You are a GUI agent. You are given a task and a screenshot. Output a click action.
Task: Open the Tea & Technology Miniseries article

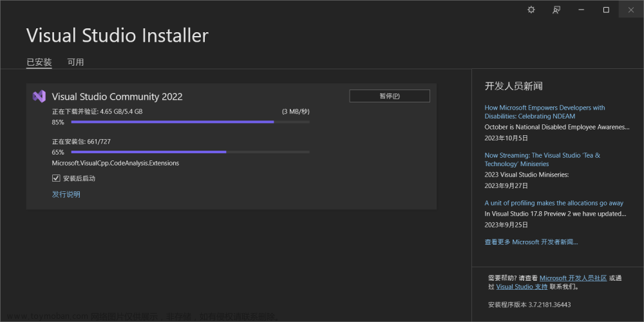[542, 159]
